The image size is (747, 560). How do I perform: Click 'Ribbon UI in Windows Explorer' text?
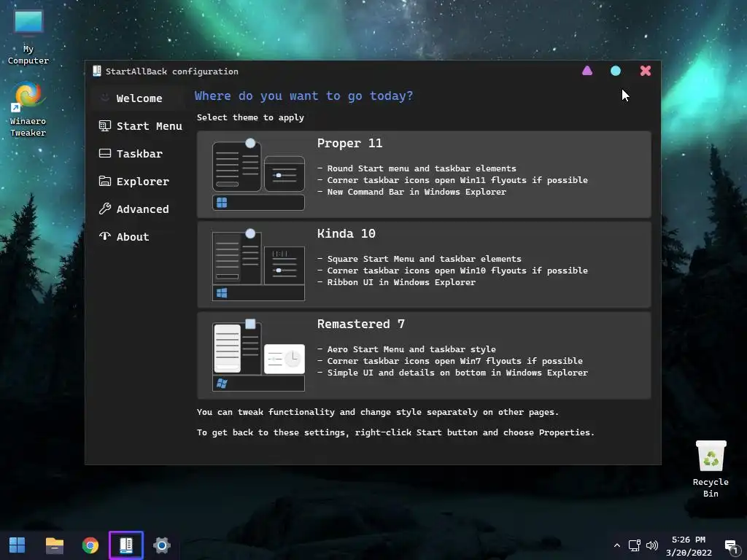401,282
